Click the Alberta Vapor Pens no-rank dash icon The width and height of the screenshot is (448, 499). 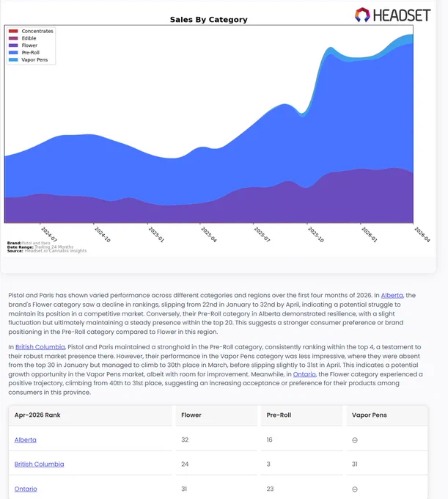pyautogui.click(x=355, y=440)
